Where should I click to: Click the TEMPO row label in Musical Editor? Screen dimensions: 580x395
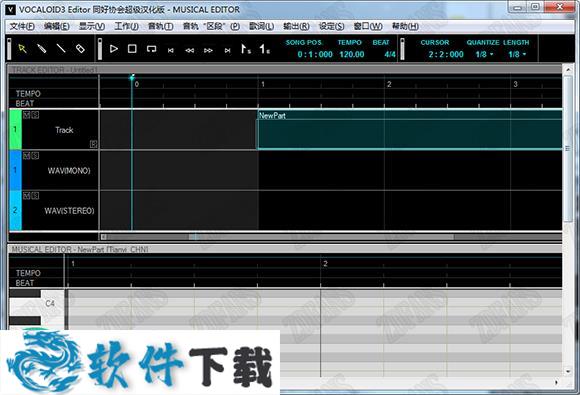pyautogui.click(x=28, y=273)
